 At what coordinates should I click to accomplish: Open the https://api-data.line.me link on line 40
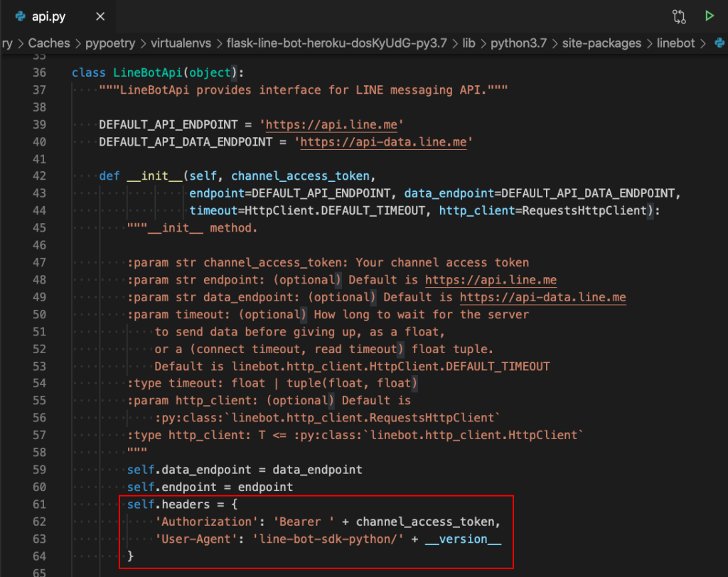pos(384,141)
